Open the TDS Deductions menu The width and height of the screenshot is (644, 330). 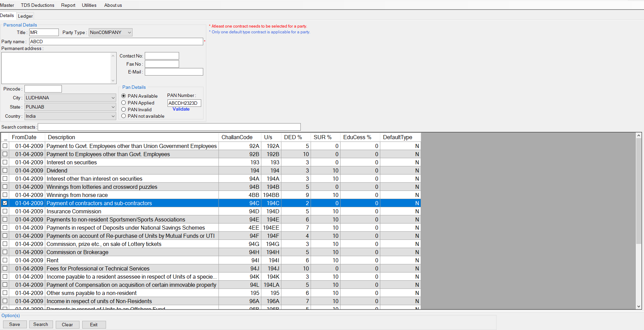37,5
